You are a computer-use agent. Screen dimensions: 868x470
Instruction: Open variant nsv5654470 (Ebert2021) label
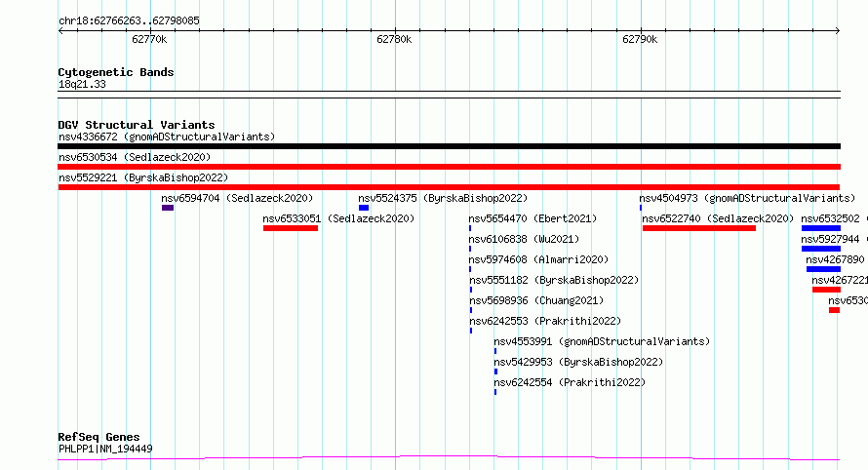click(x=533, y=218)
